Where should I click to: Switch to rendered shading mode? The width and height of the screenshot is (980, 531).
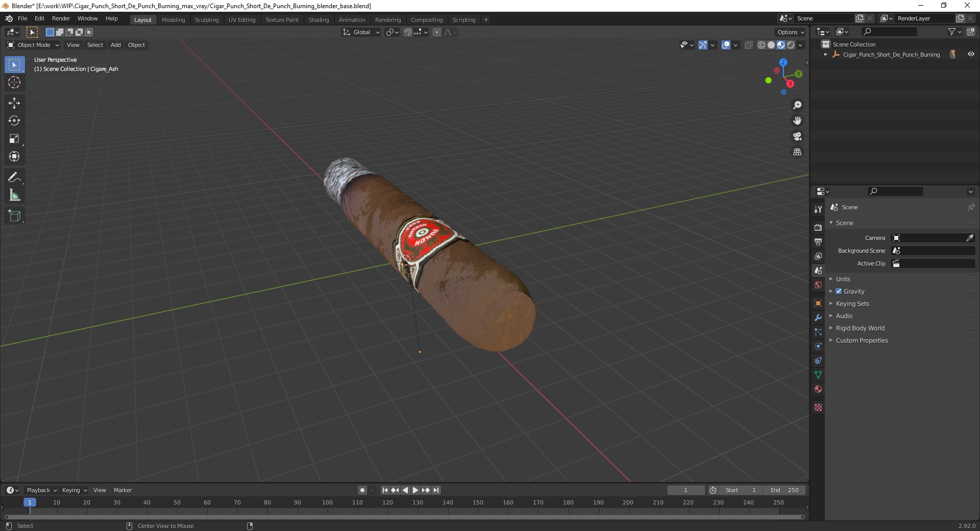(791, 45)
